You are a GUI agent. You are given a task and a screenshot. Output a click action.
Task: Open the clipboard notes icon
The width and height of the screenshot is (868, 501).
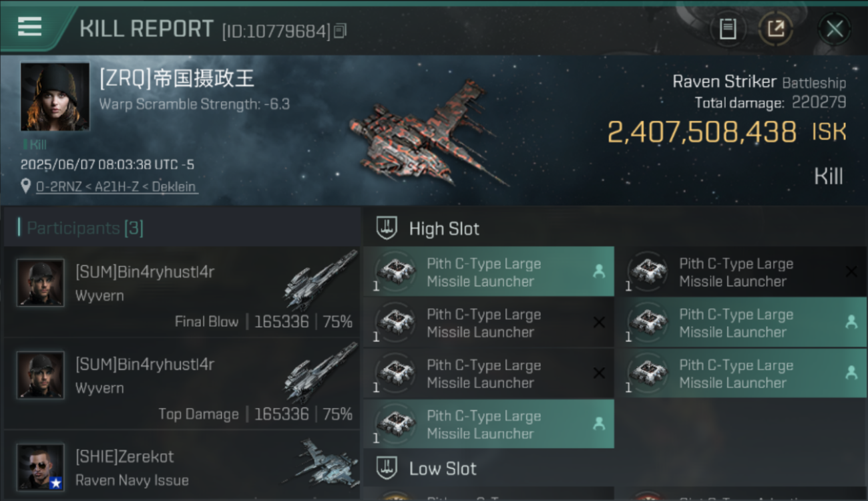728,29
